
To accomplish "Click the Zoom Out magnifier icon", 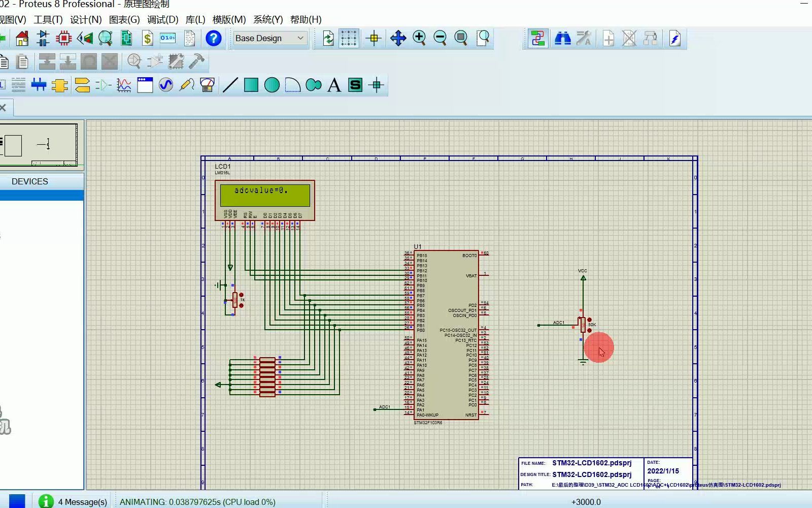I will [440, 38].
